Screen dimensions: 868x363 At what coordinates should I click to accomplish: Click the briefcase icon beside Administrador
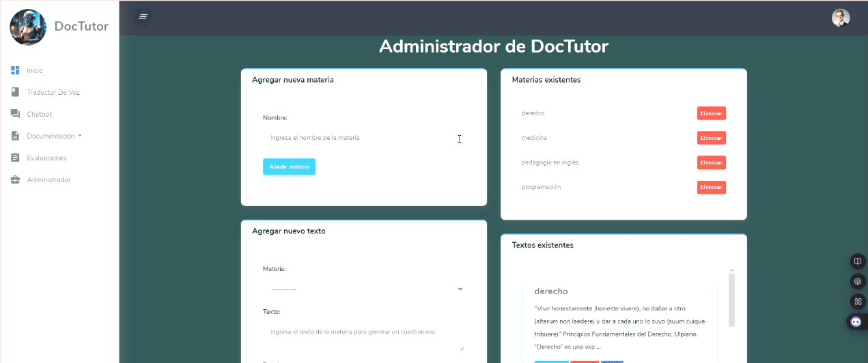(x=15, y=180)
